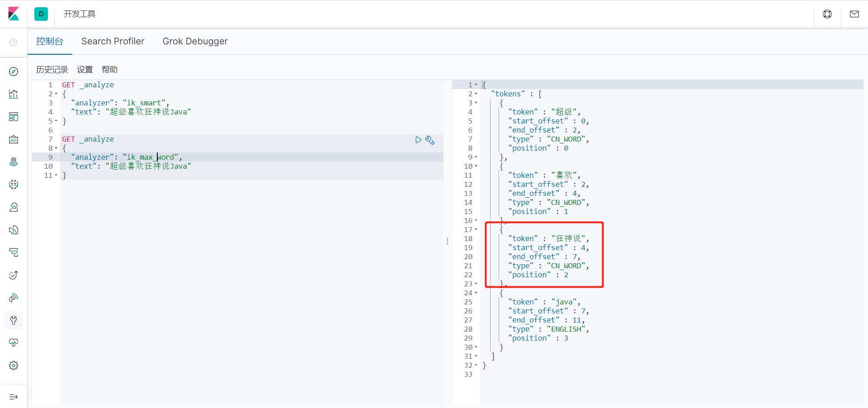Image resolution: width=868 pixels, height=408 pixels.
Task: Collapse token object at line 17
Action: click(476, 230)
